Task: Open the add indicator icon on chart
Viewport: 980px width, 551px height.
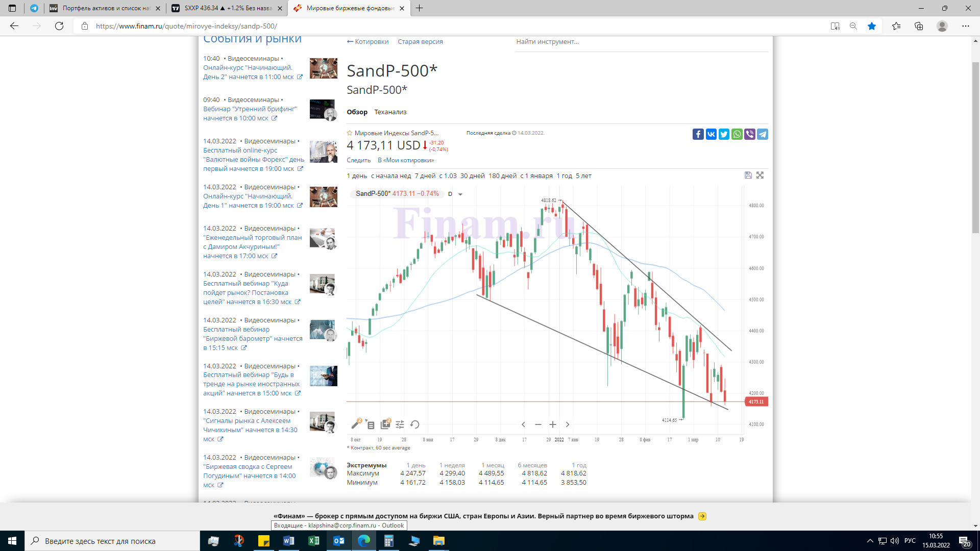Action: tap(385, 424)
